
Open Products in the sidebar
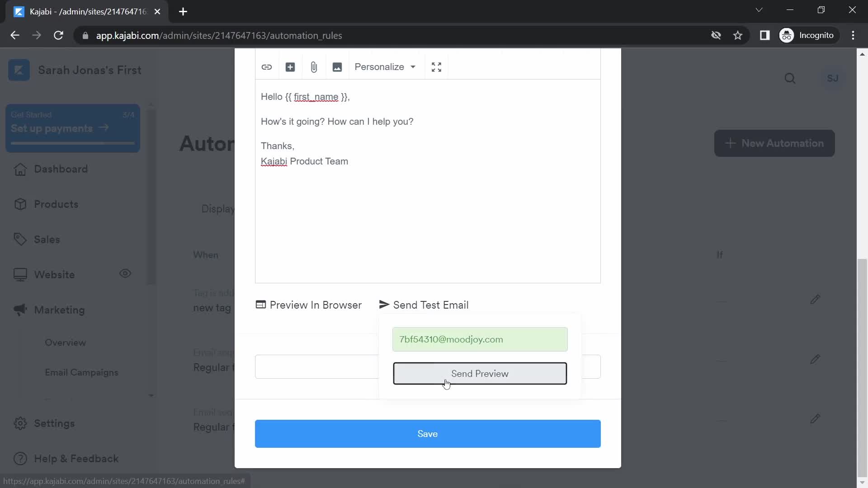tap(56, 204)
